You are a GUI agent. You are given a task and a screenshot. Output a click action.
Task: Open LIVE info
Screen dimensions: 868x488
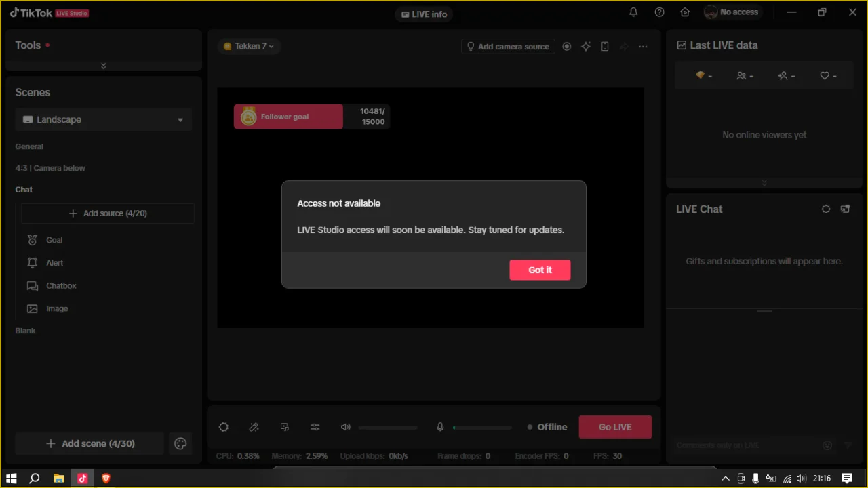click(425, 14)
